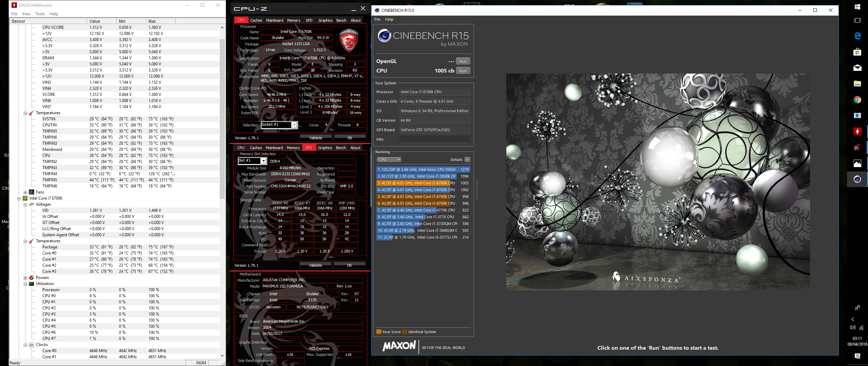Open the Photos app taskbar icon
The width and height of the screenshot is (868, 366).
(857, 163)
